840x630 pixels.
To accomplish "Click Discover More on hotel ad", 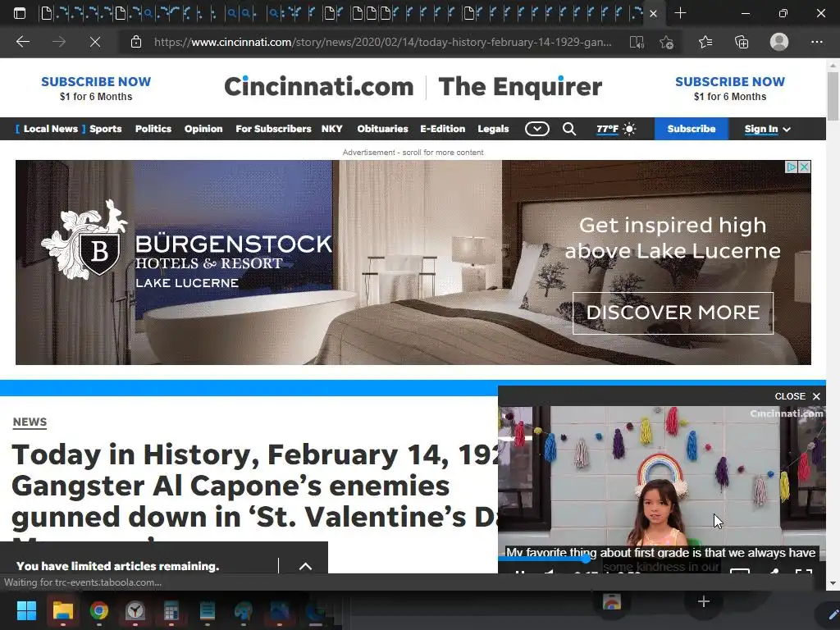I will click(x=673, y=313).
